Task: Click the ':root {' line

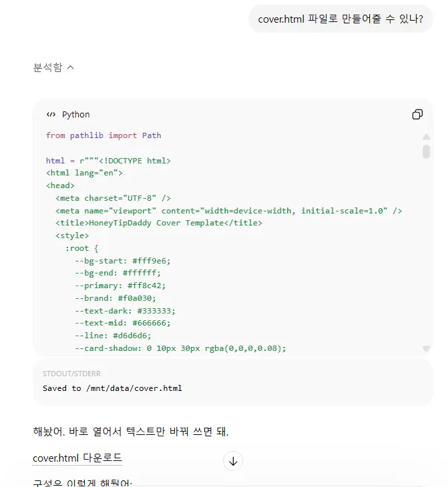Action: click(81, 248)
